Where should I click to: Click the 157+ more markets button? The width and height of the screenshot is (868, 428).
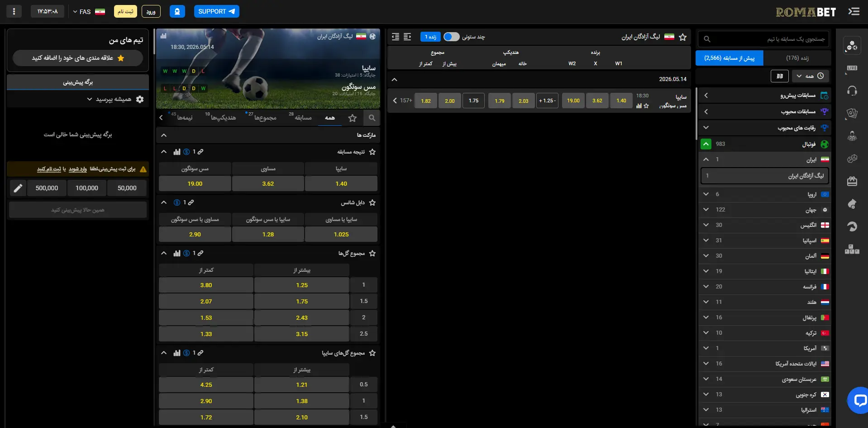click(x=402, y=101)
